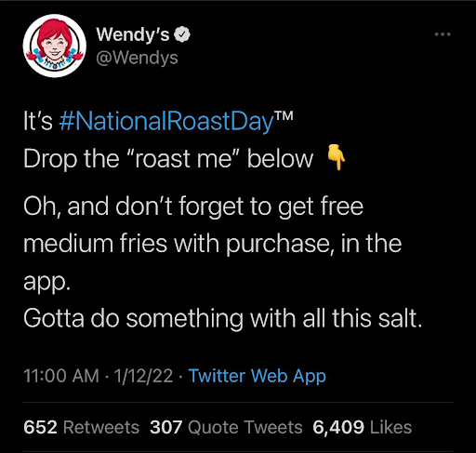Click the red pigtails in Wendy's logo
This screenshot has height=453, width=476.
pyautogui.click(x=33, y=56)
